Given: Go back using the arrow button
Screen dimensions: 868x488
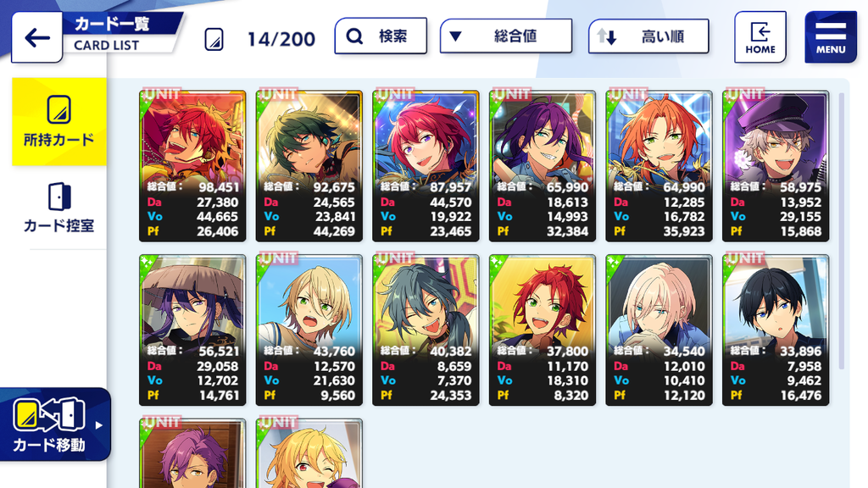Looking at the screenshot, I should (37, 37).
